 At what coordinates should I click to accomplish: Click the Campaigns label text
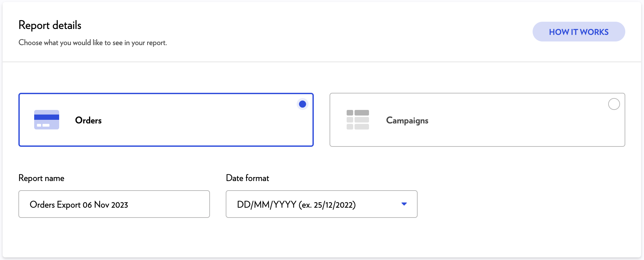coord(407,120)
